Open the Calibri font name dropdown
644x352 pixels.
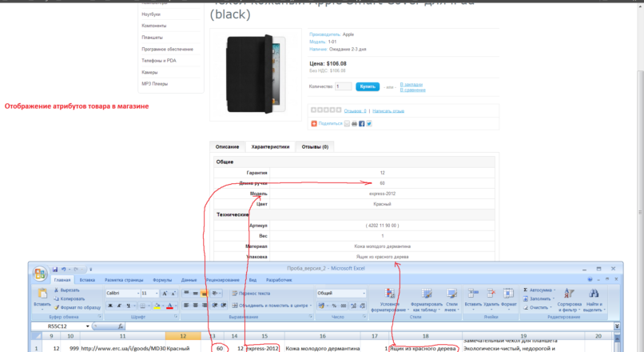tap(138, 293)
